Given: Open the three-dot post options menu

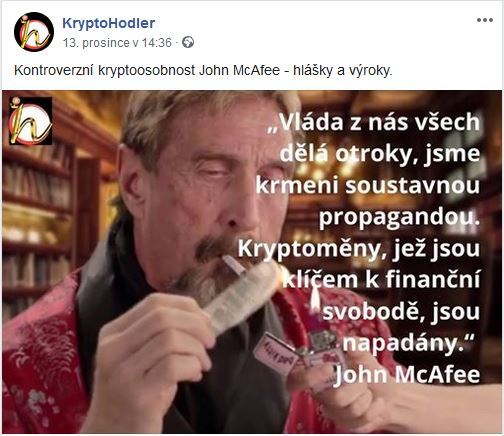Looking at the screenshot, I should (485, 20).
